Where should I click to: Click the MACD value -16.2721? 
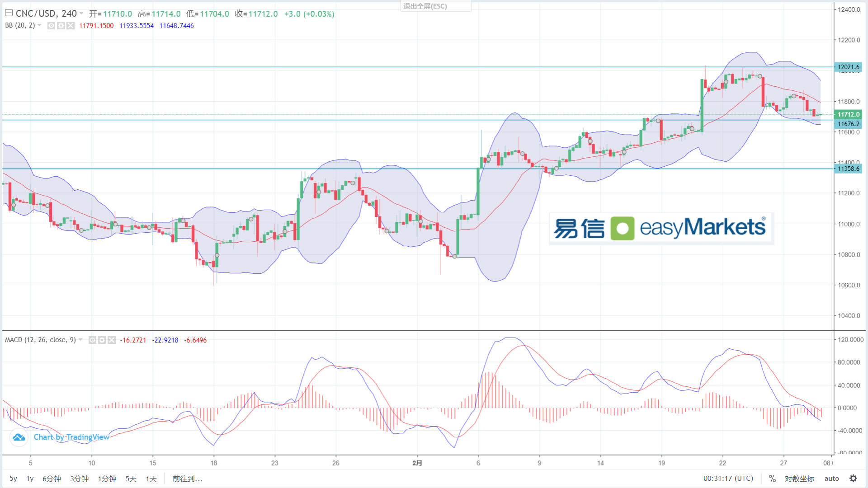tap(133, 340)
